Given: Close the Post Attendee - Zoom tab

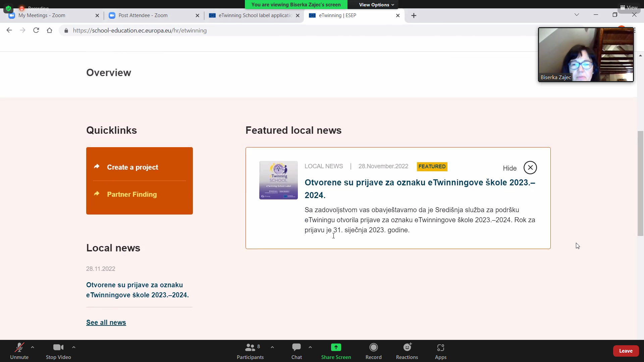Looking at the screenshot, I should click(x=198, y=15).
